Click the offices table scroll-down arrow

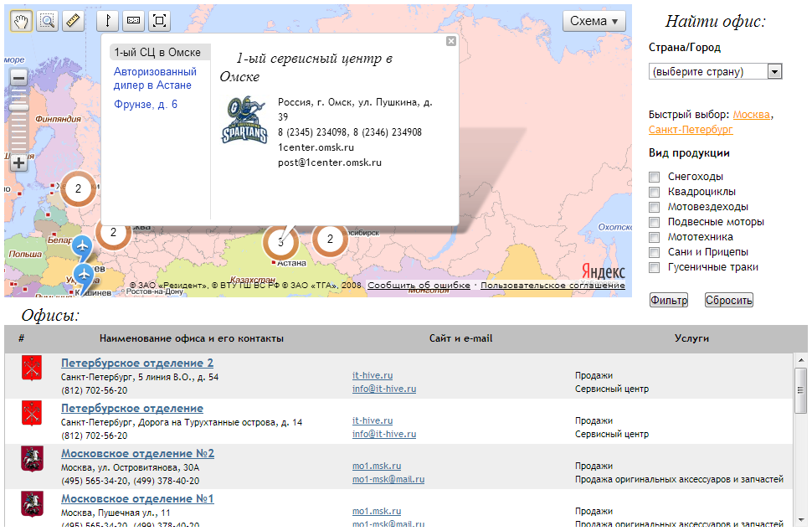point(800,520)
